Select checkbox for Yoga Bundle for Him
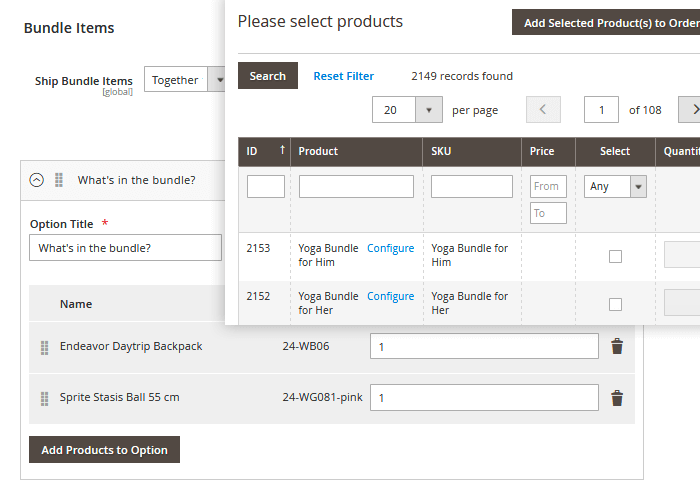 pyautogui.click(x=615, y=256)
